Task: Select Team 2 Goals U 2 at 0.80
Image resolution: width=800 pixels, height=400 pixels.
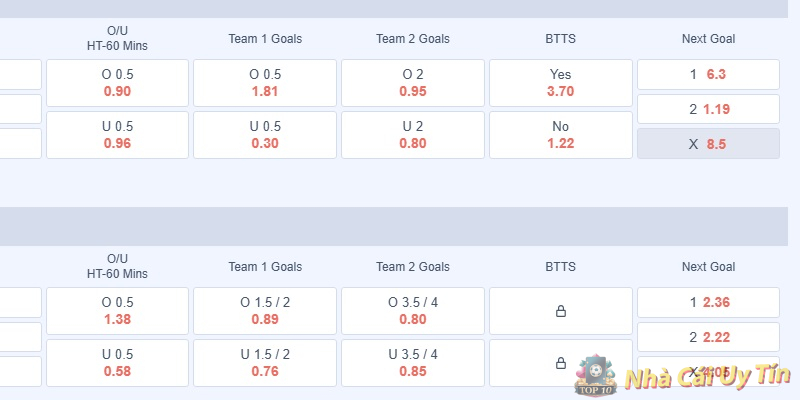Action: point(412,135)
